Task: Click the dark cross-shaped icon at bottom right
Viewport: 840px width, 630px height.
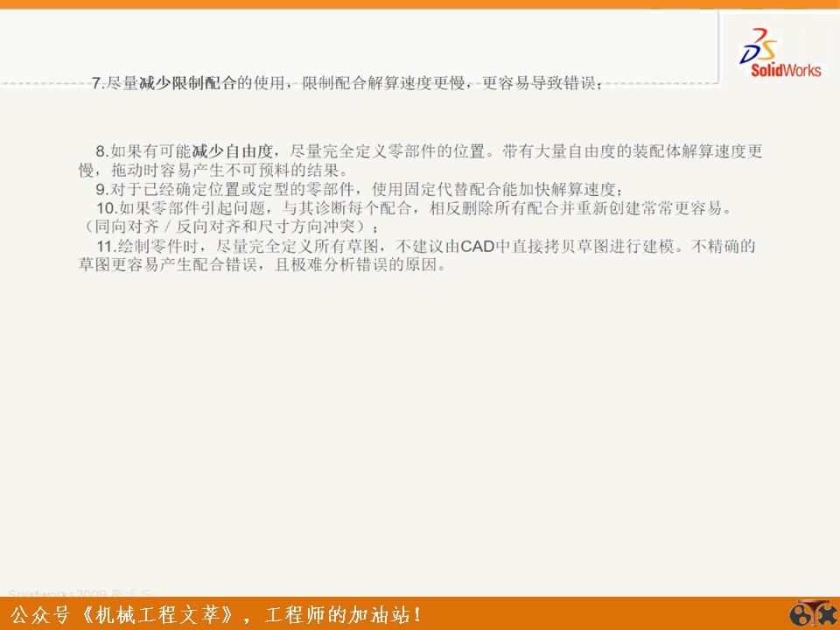Action: pos(827,614)
